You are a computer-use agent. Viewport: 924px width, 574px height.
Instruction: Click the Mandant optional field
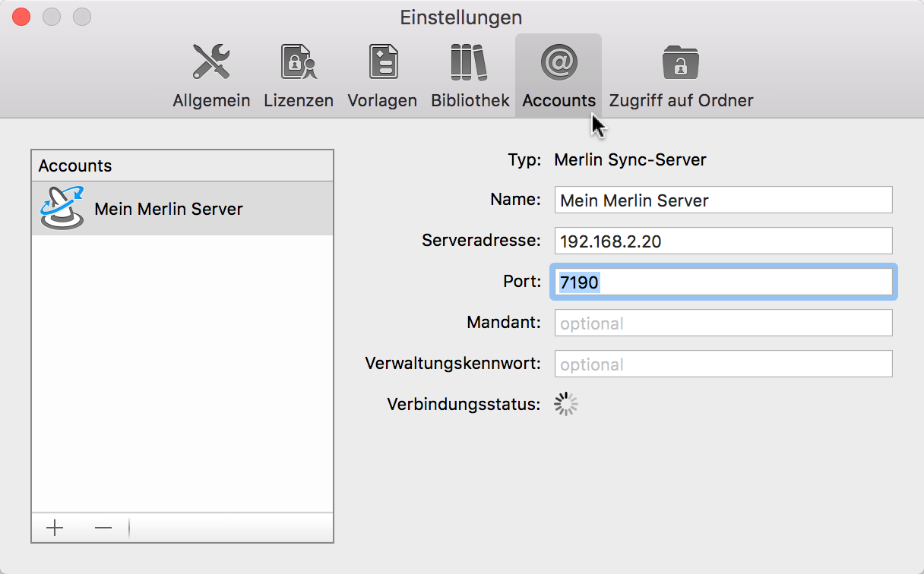(x=723, y=323)
